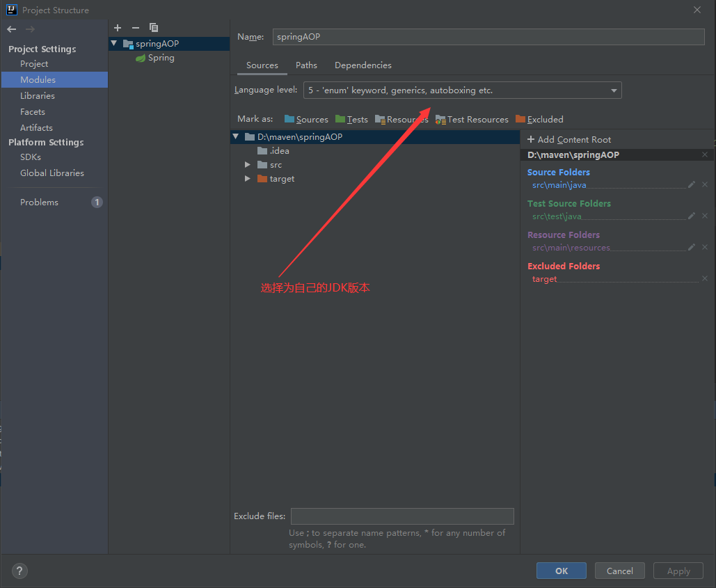The width and height of the screenshot is (716, 588).
Task: Click the Exclude files input field
Action: (x=402, y=516)
